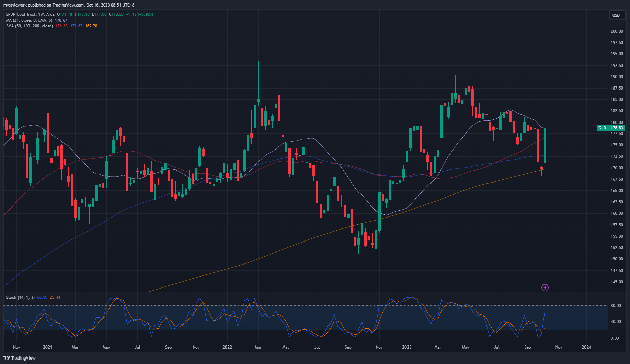Click the 80.00 Stoch axis label

click(616, 306)
